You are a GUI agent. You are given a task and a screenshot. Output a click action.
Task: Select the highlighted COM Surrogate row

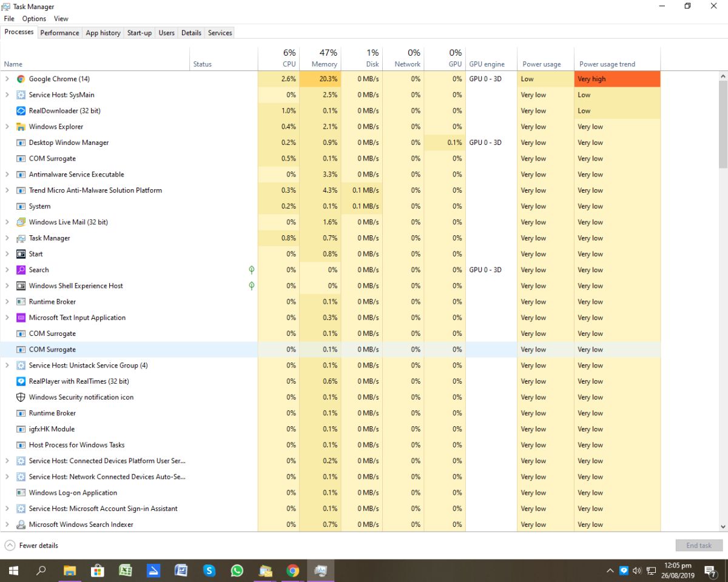pos(331,349)
